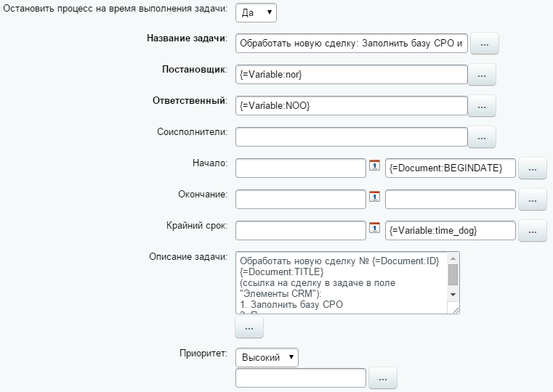Open the Приоритет dropdown showing Высокий
Image resolution: width=553 pixels, height=392 pixels.
[x=267, y=356]
